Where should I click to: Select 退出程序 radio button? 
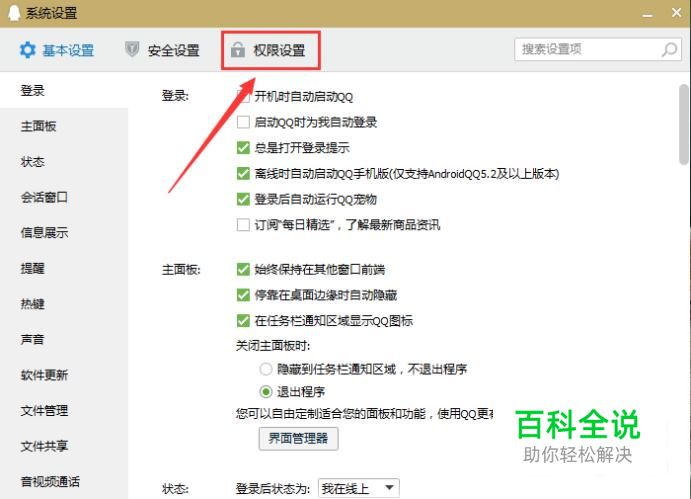click(x=266, y=391)
